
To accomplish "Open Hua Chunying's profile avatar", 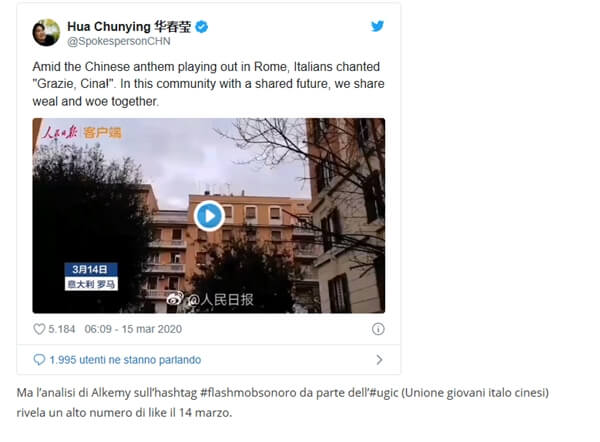I will pos(46,33).
